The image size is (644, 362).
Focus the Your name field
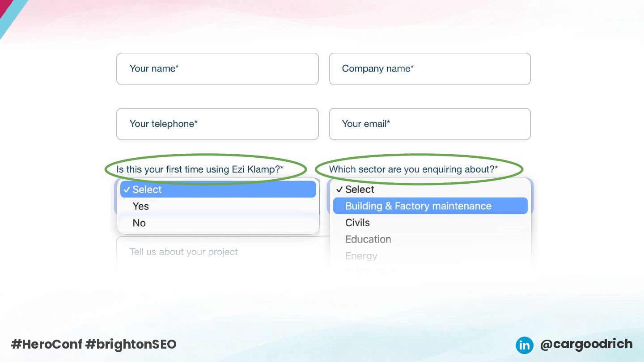[217, 69]
